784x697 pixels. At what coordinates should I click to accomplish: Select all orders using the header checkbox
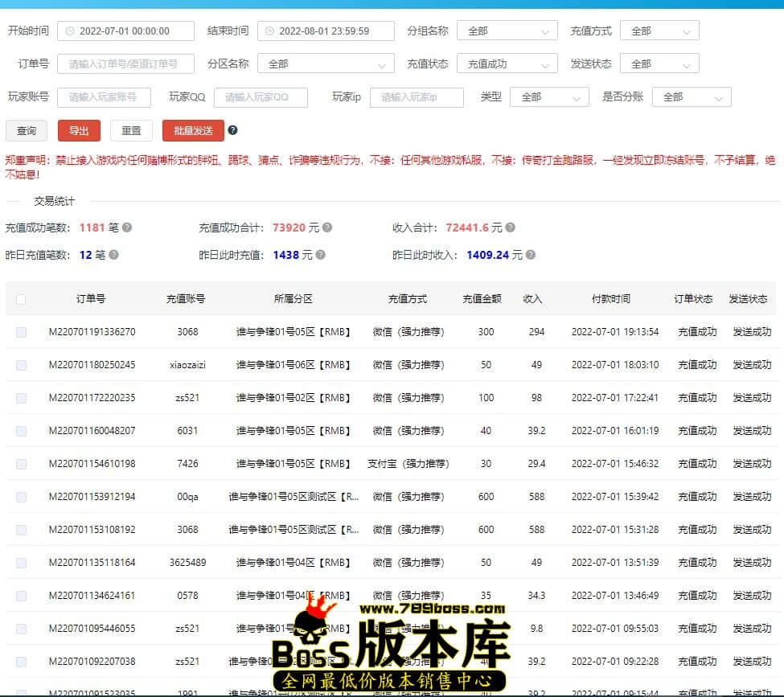click(22, 299)
